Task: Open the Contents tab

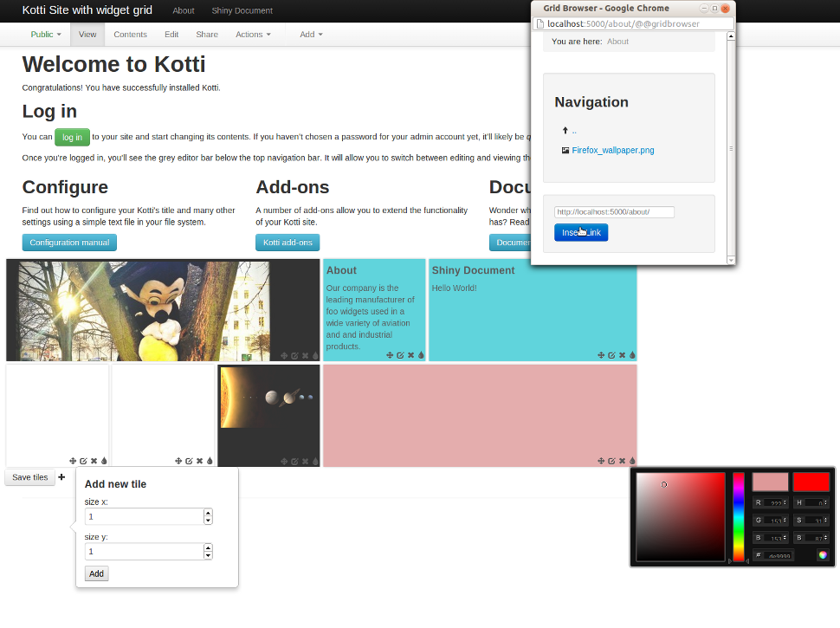Action: coord(130,35)
